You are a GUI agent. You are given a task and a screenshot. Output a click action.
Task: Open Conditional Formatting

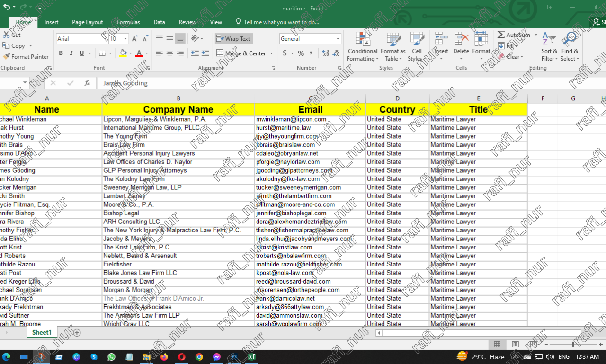coord(362,46)
